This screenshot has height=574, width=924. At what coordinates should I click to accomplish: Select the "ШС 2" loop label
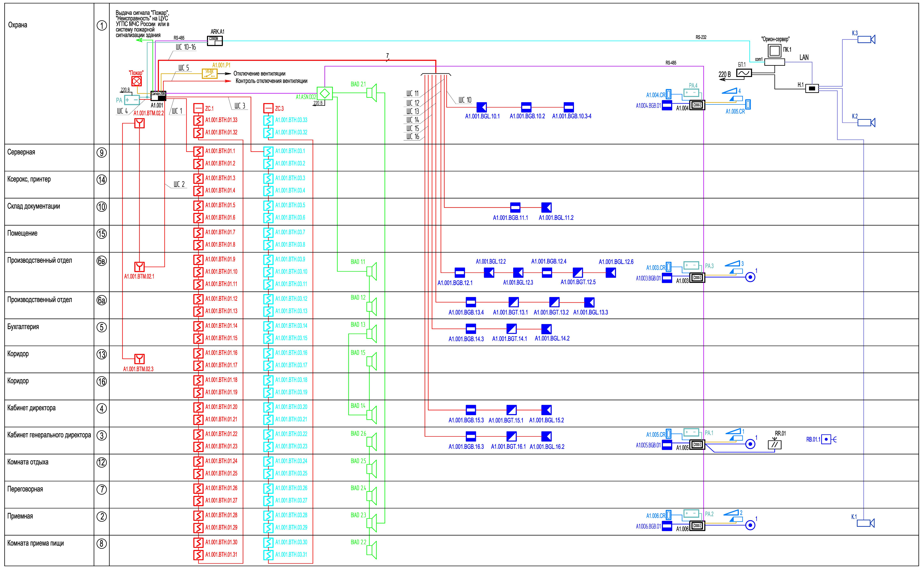179,185
